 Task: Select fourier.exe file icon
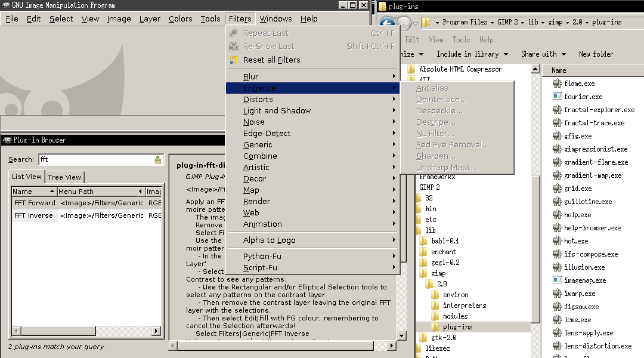coord(558,97)
